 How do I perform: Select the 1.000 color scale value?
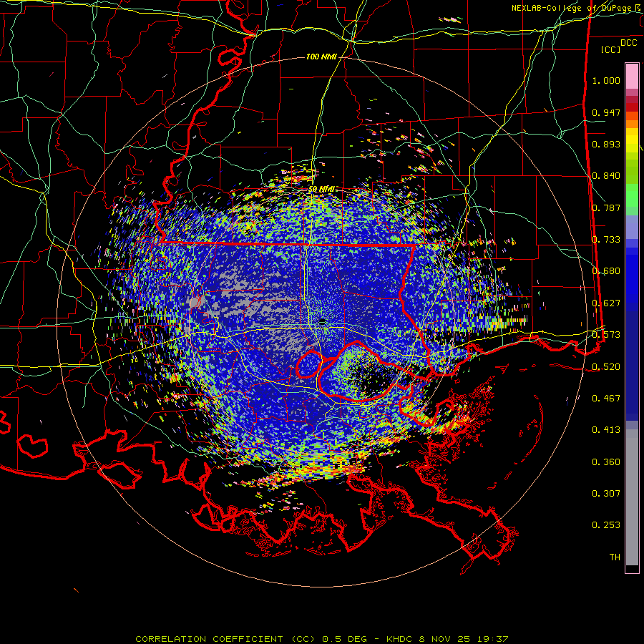[606, 80]
